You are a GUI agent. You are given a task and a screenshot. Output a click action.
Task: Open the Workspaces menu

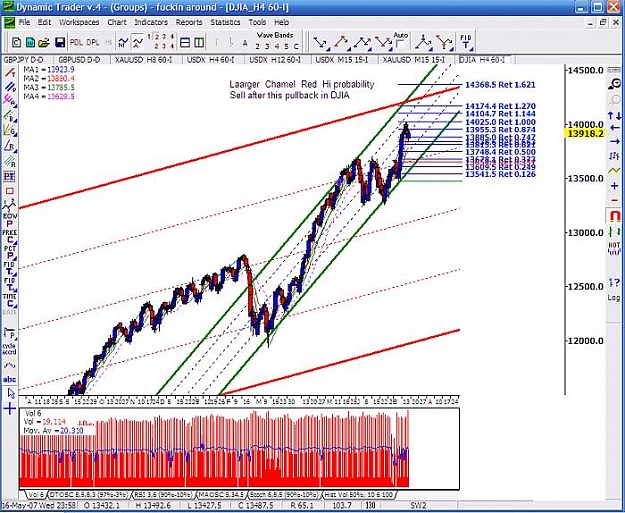click(79, 22)
